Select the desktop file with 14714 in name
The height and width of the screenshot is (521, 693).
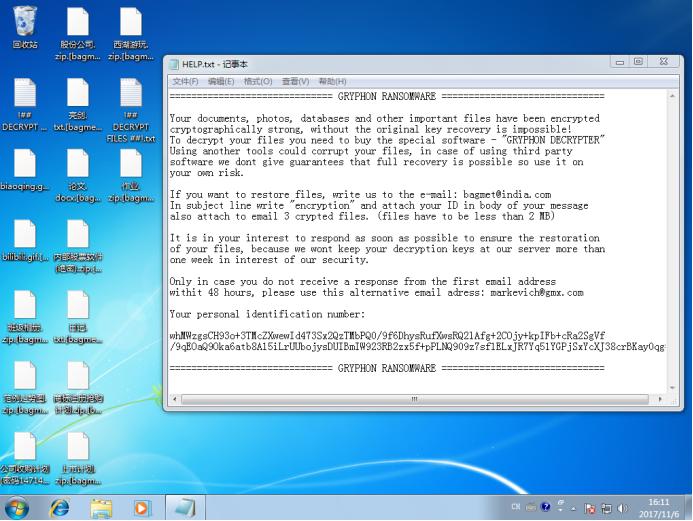[x=25, y=459]
